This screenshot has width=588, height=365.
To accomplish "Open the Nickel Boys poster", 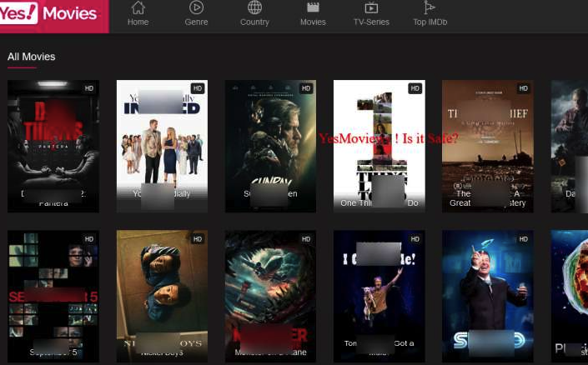I will [x=162, y=296].
